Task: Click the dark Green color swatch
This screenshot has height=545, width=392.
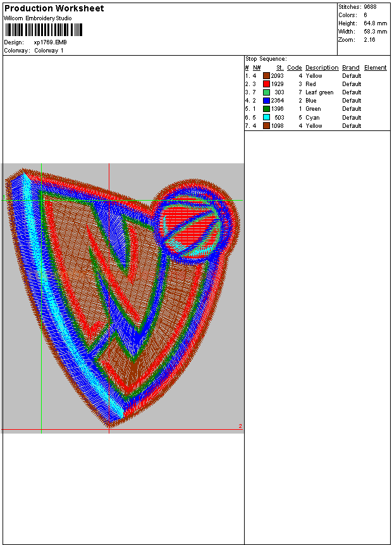Action: 266,109
